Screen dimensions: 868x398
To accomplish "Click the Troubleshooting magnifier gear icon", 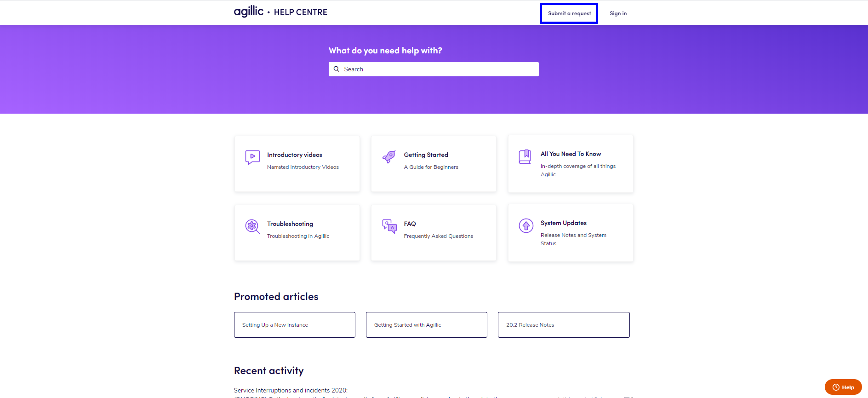I will pyautogui.click(x=252, y=226).
